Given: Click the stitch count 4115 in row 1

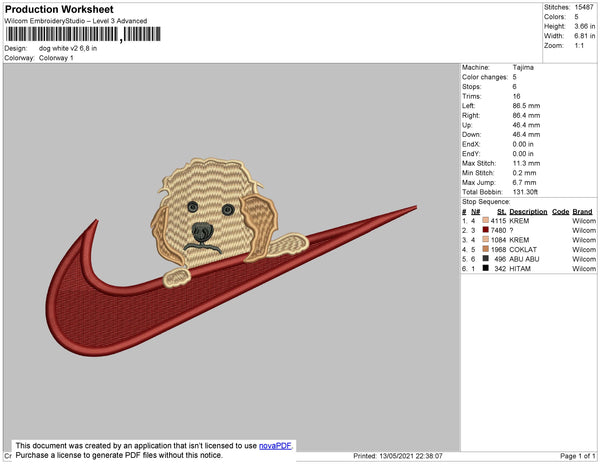Looking at the screenshot, I should click(498, 221).
